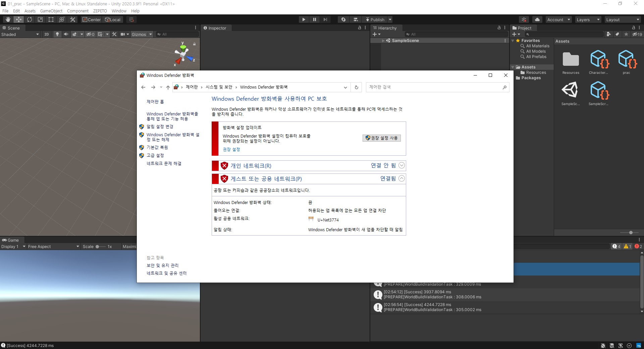Open Layers dropdown
The image size is (644, 349).
pyautogui.click(x=588, y=19)
